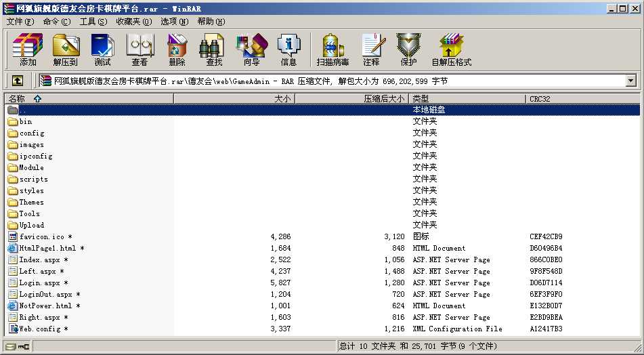
Task: Select the Left.aspx file
Action: tap(322, 271)
